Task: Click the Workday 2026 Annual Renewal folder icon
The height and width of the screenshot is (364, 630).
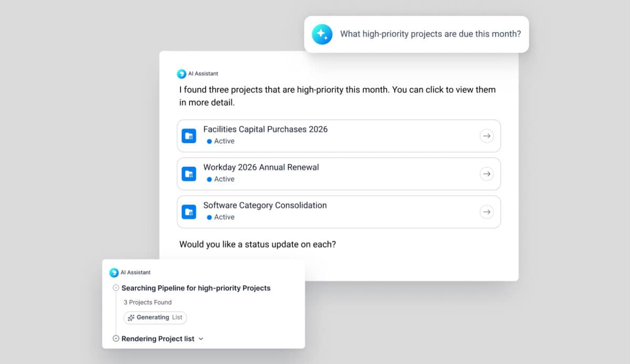Action: (189, 174)
